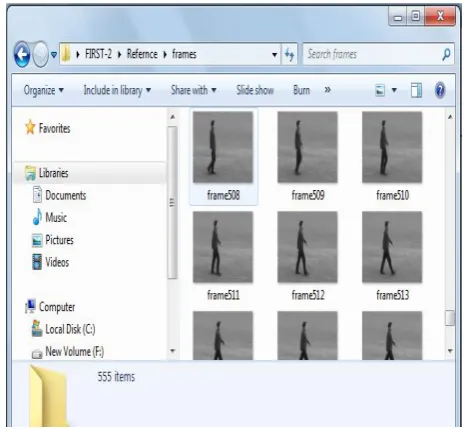Click file list scroll down arrow
The width and height of the screenshot is (465, 430).
(450, 351)
